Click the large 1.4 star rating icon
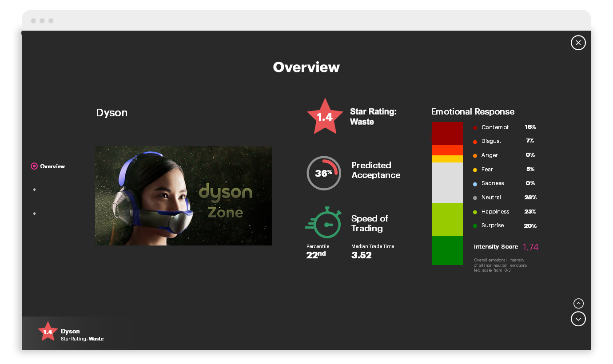Screen dimensions: 613x364 click(x=325, y=117)
